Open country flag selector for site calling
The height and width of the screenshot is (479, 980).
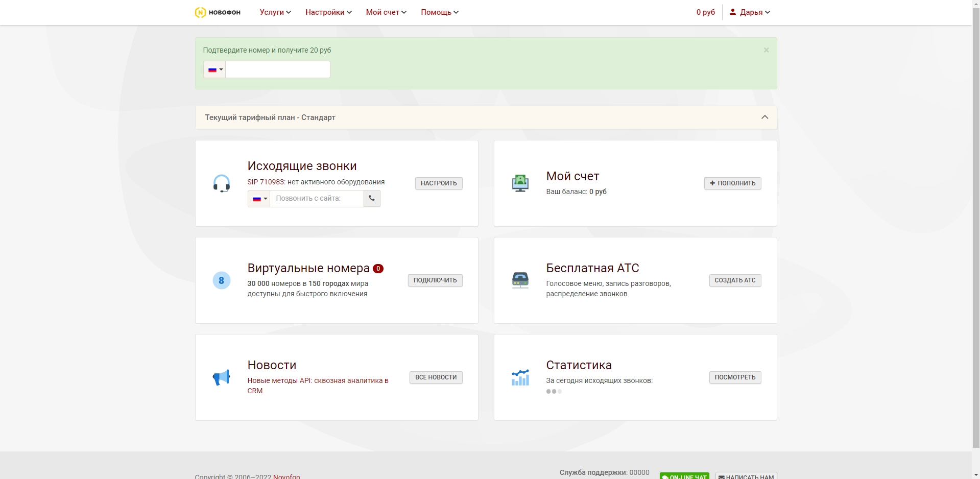coord(259,199)
